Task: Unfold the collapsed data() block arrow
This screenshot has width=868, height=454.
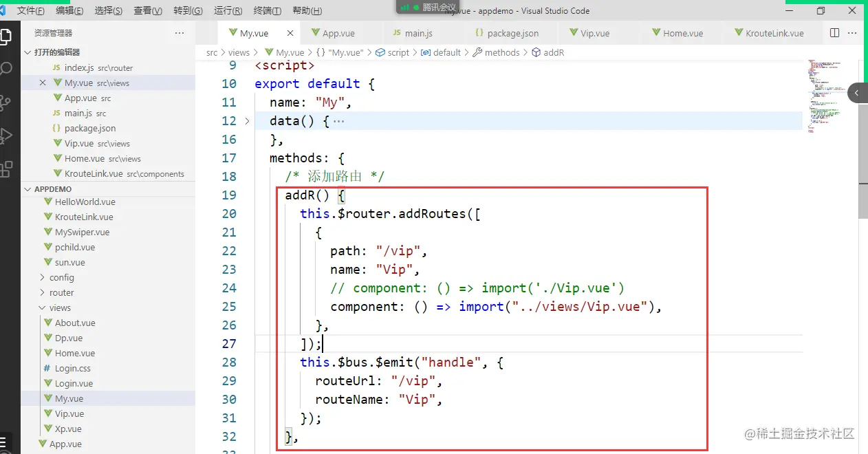Action: point(248,121)
